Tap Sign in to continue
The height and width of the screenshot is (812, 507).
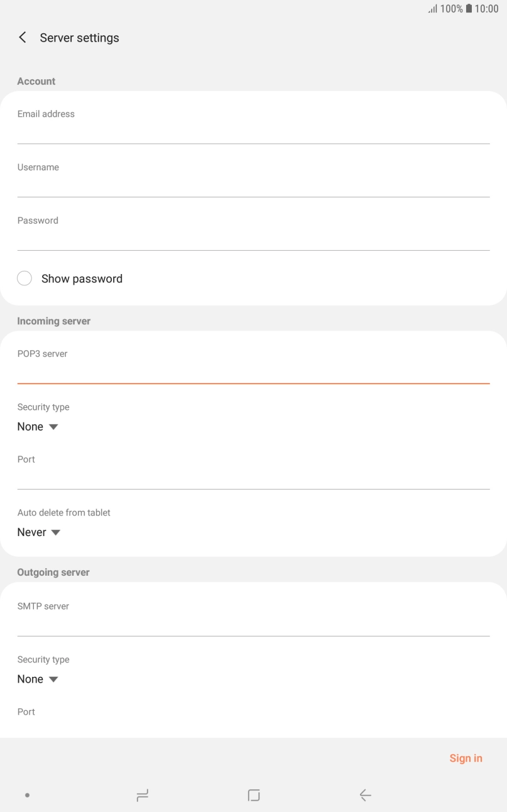click(466, 758)
